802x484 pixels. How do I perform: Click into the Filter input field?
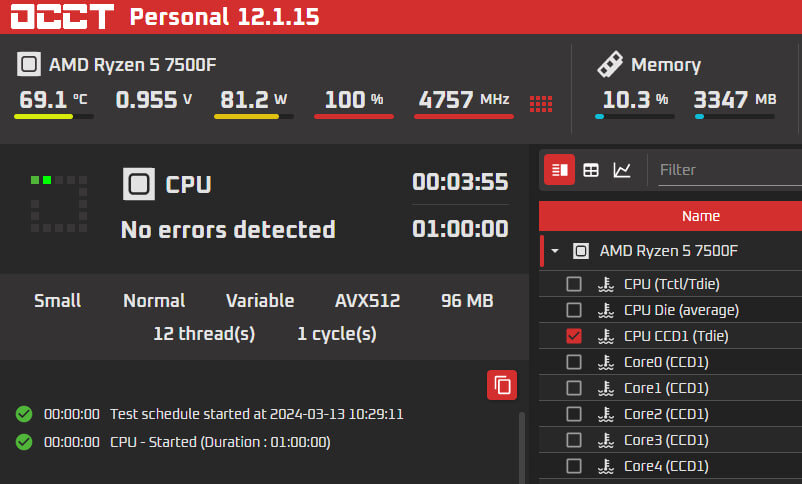tap(730, 170)
